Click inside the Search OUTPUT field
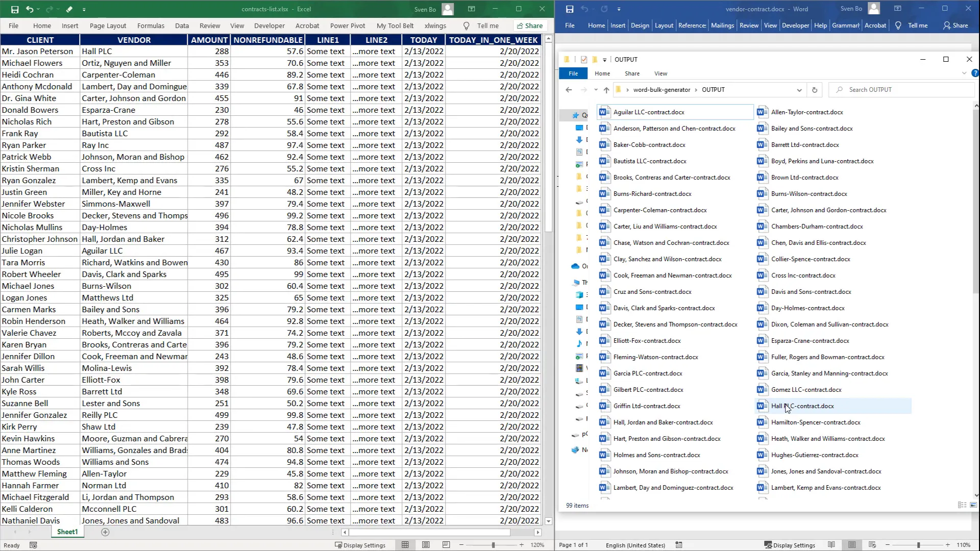 click(x=898, y=90)
